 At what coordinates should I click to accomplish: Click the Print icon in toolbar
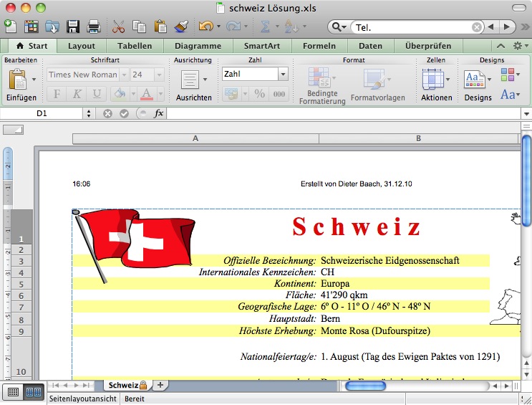tap(93, 27)
